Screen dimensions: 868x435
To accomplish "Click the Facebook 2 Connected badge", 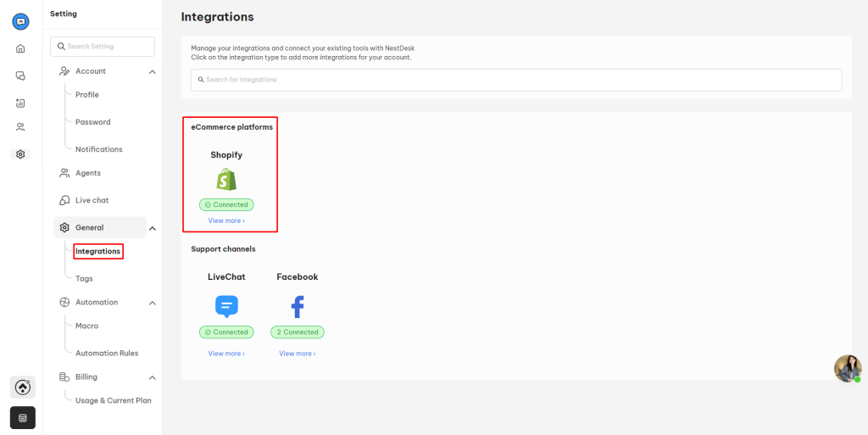I will click(x=298, y=332).
